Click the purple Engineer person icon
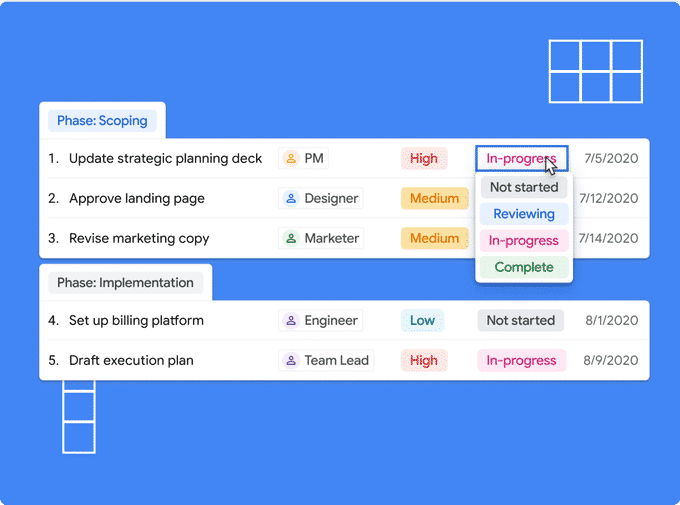 [291, 320]
